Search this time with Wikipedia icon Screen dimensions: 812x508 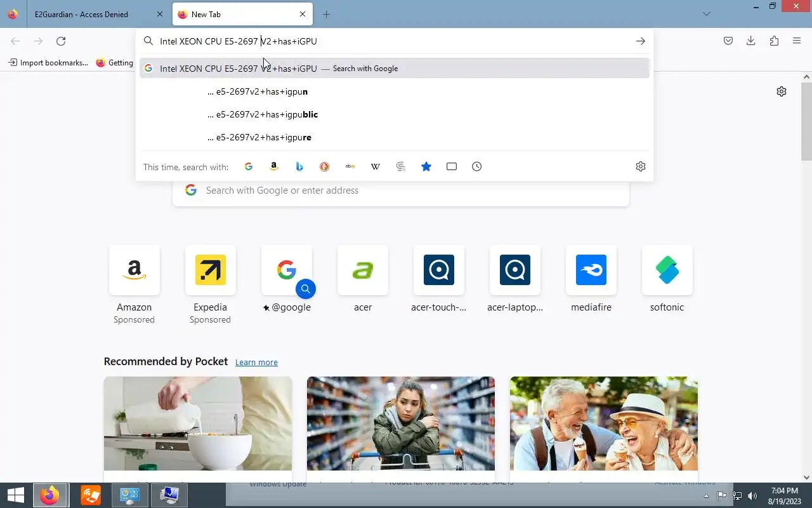point(376,166)
